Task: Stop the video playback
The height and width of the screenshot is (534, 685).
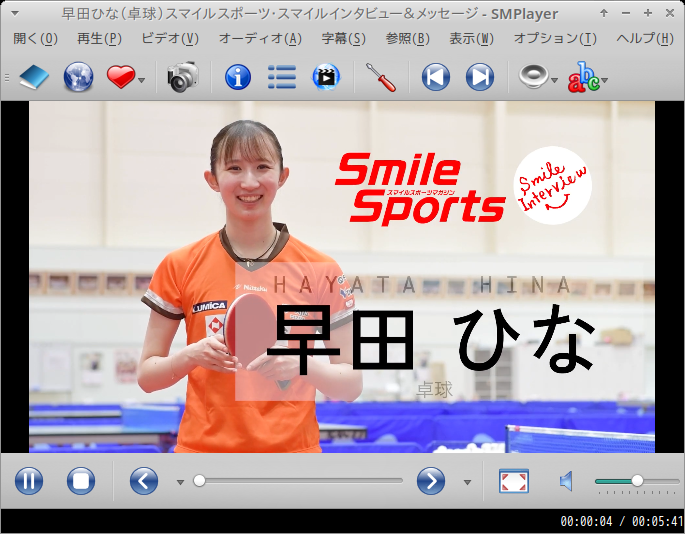Action: 81,481
